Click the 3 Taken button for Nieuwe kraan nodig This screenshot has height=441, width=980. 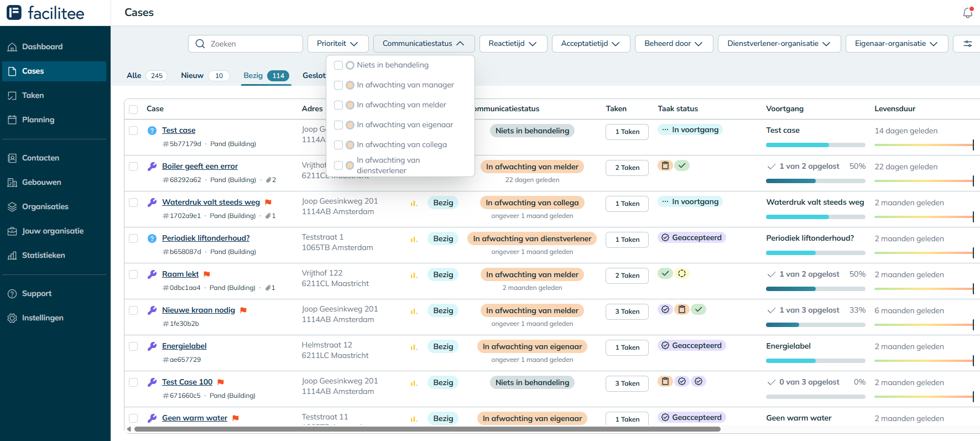(x=627, y=312)
